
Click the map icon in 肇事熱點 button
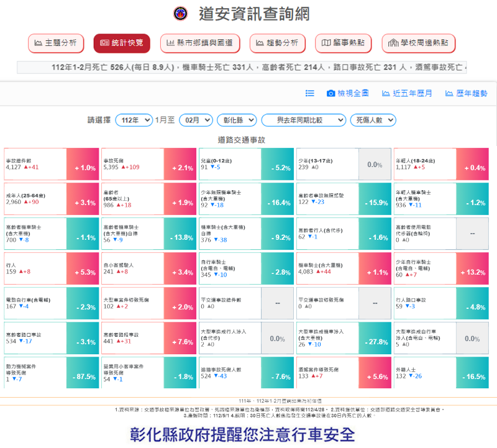pyautogui.click(x=326, y=43)
